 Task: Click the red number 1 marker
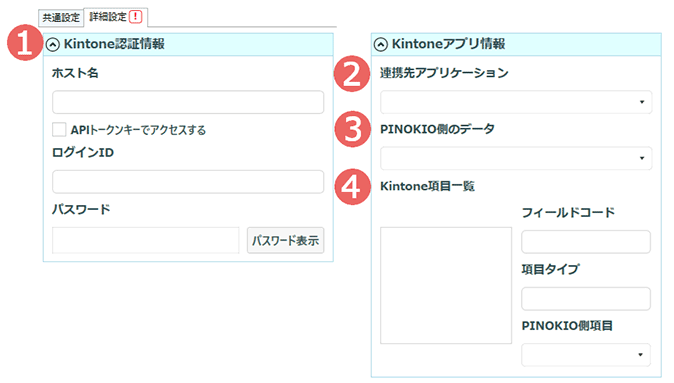pos(25,43)
